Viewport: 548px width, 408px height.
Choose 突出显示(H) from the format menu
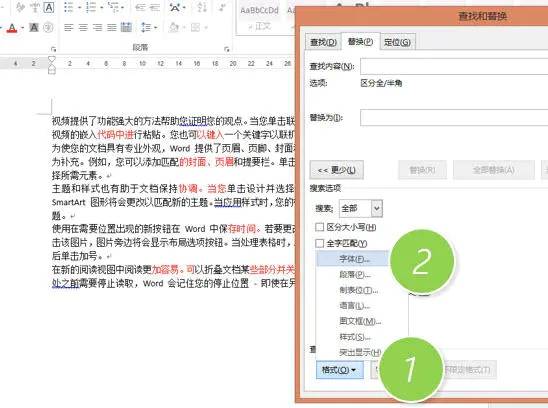point(360,352)
